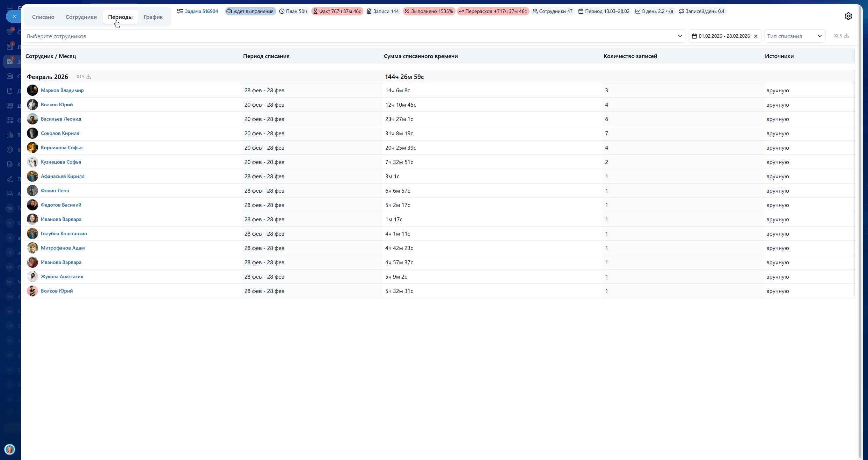The image size is (868, 460).
Task: Switch to the График tab
Action: [x=153, y=17]
